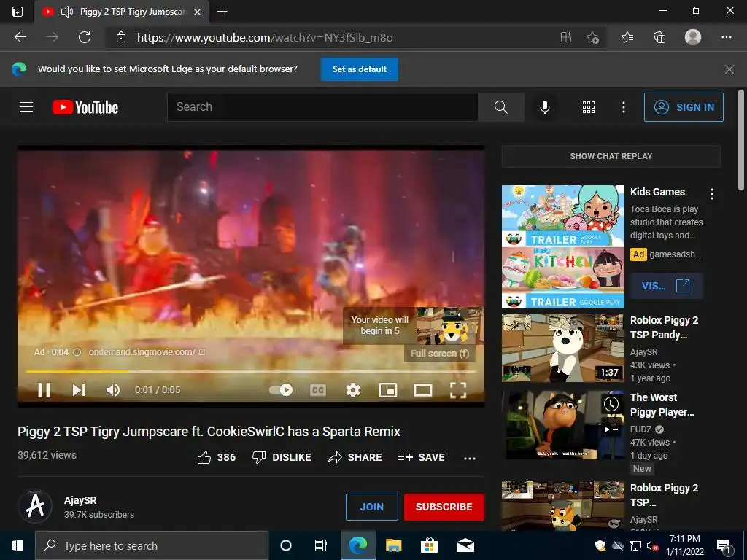Click the site lock icon in address bar
The image size is (747, 560).
pos(121,37)
